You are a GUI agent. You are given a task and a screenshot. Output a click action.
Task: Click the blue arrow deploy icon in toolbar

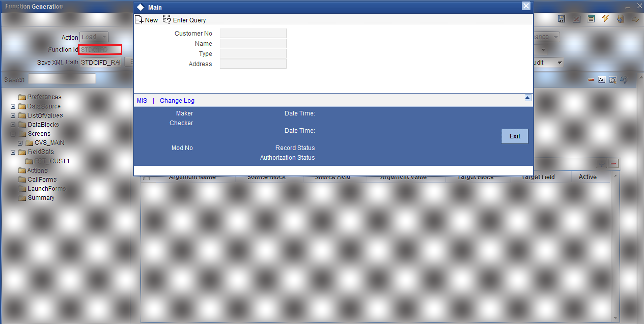(x=621, y=19)
